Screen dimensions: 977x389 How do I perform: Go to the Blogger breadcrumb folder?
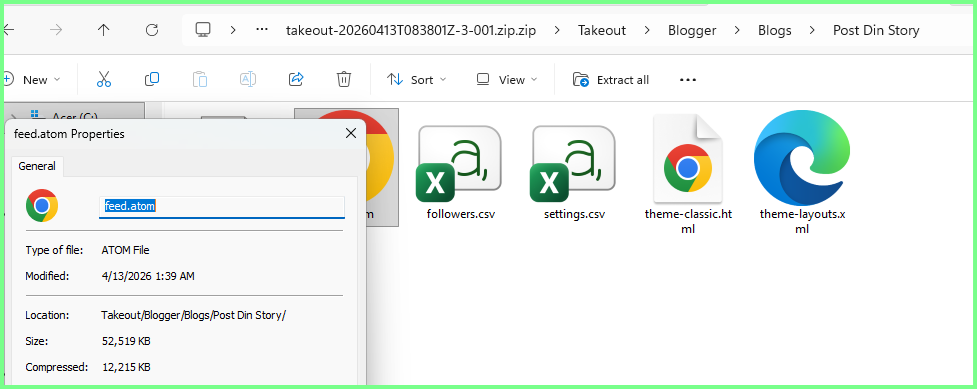point(692,30)
